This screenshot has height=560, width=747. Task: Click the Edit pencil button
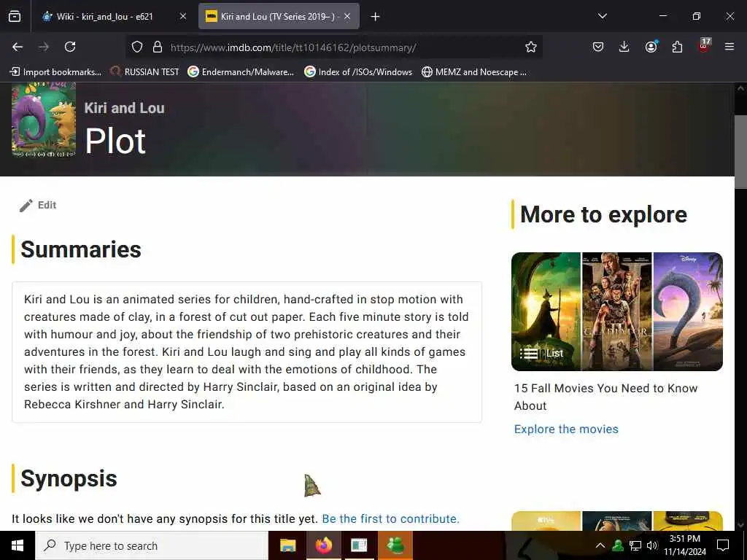38,205
